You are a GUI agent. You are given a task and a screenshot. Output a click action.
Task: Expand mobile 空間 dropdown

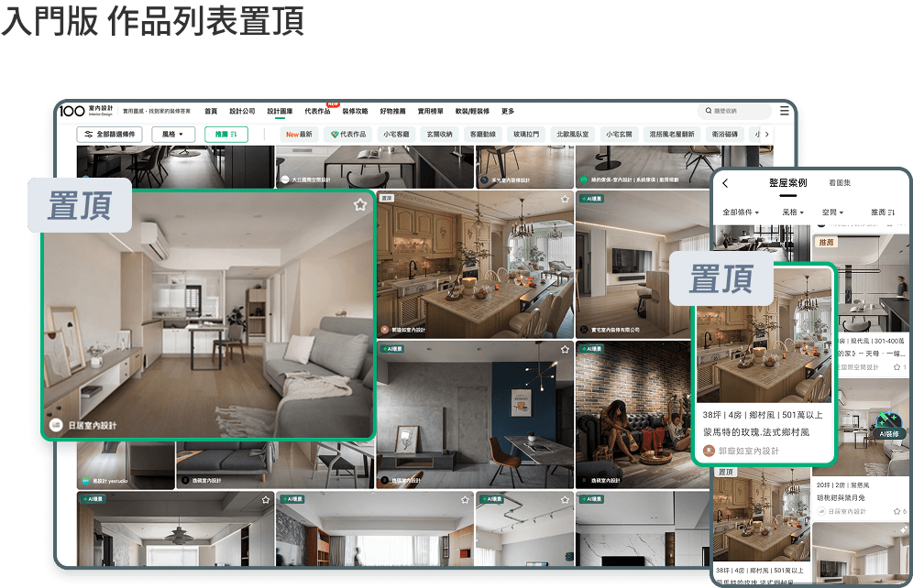tap(832, 212)
